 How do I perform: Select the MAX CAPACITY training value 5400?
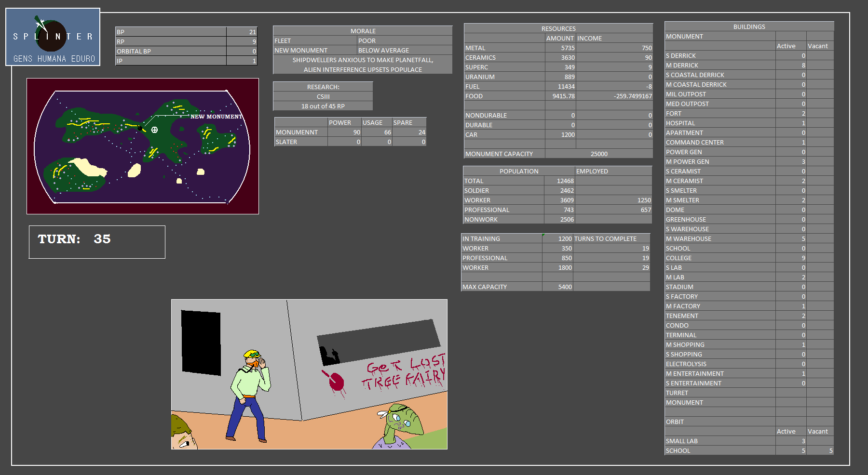coord(557,287)
